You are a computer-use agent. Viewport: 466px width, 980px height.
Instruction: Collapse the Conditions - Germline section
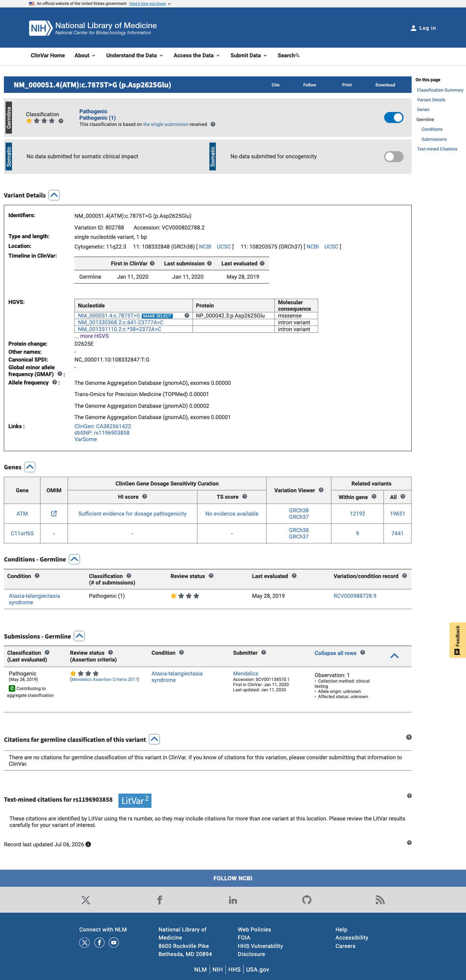74,559
